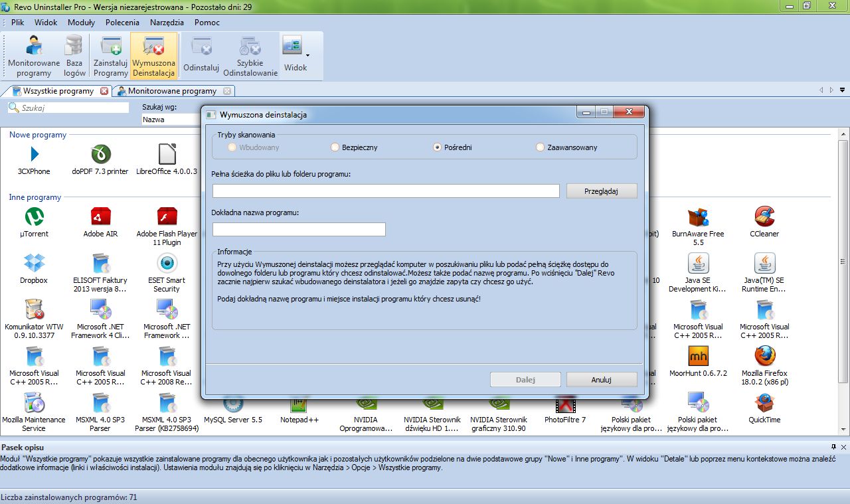Click the Nowe programy group header
The image size is (850, 504).
pyautogui.click(x=38, y=135)
